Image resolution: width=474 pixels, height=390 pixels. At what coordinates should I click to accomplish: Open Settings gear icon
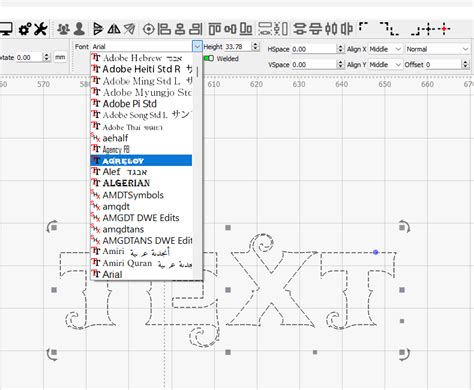(x=25, y=29)
